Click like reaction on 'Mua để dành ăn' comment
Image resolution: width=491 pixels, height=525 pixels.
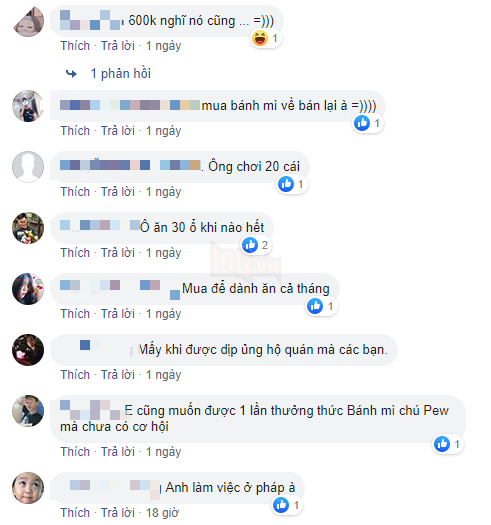[315, 306]
